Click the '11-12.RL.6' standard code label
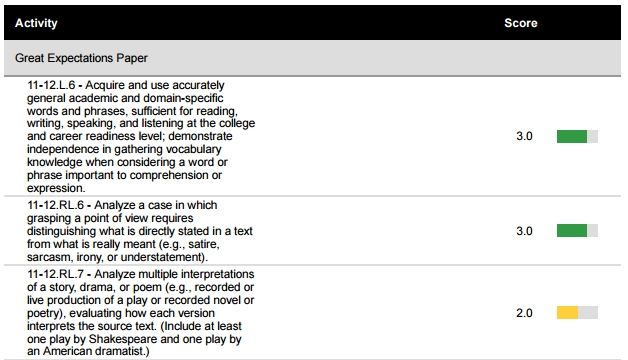628x360 pixels. pyautogui.click(x=55, y=205)
